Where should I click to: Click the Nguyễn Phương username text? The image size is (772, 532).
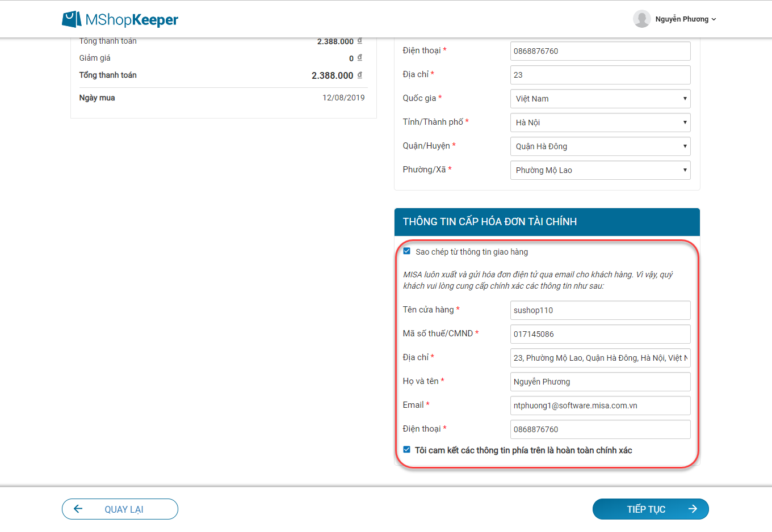682,19
